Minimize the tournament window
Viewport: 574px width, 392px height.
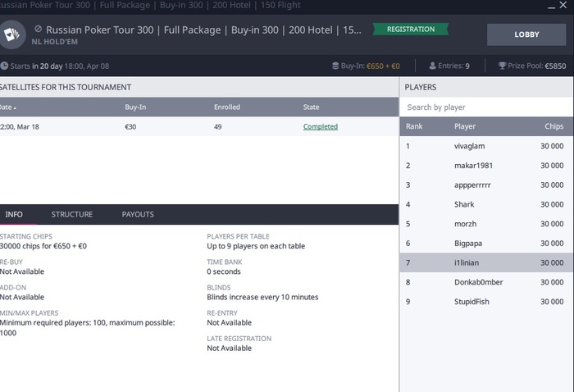[551, 6]
